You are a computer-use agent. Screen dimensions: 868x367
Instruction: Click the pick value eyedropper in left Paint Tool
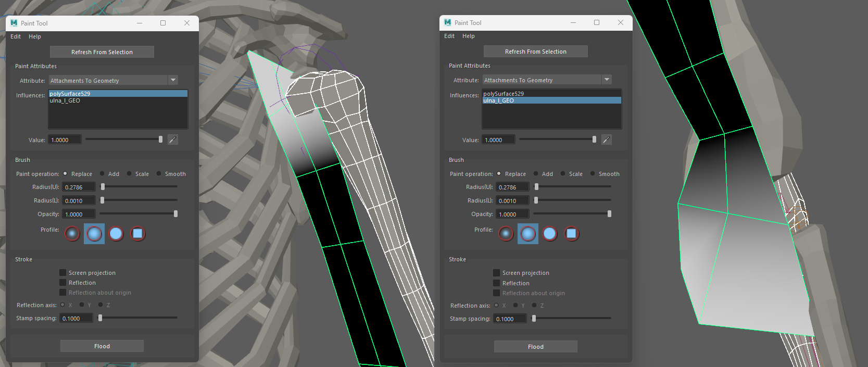coord(173,140)
